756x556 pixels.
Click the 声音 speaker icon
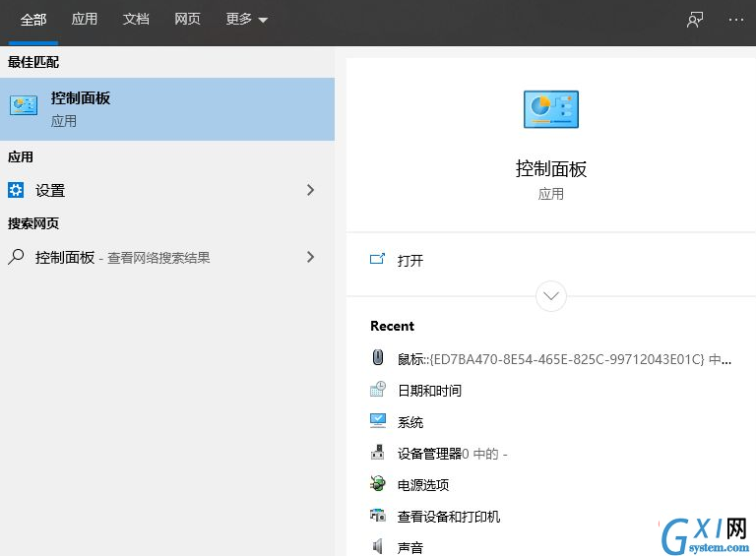pyautogui.click(x=378, y=546)
